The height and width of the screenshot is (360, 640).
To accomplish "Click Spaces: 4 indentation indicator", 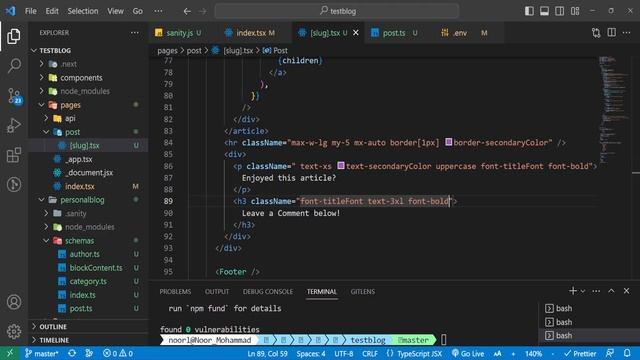I will click(311, 353).
